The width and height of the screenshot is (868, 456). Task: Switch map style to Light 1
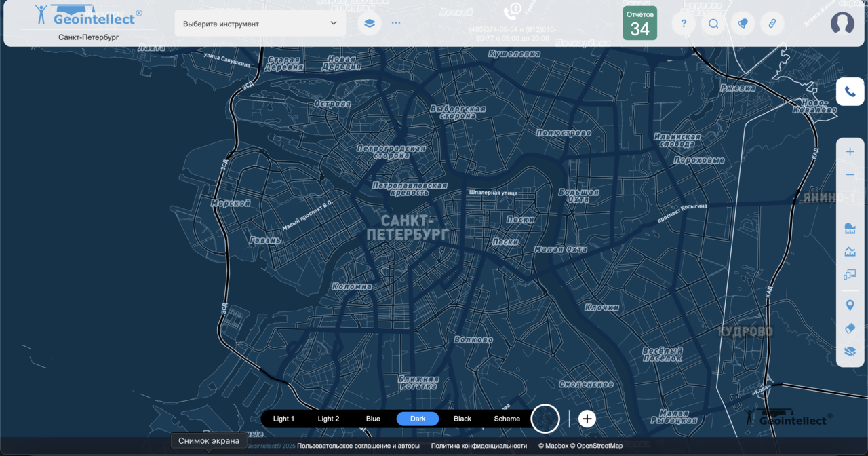point(283,419)
